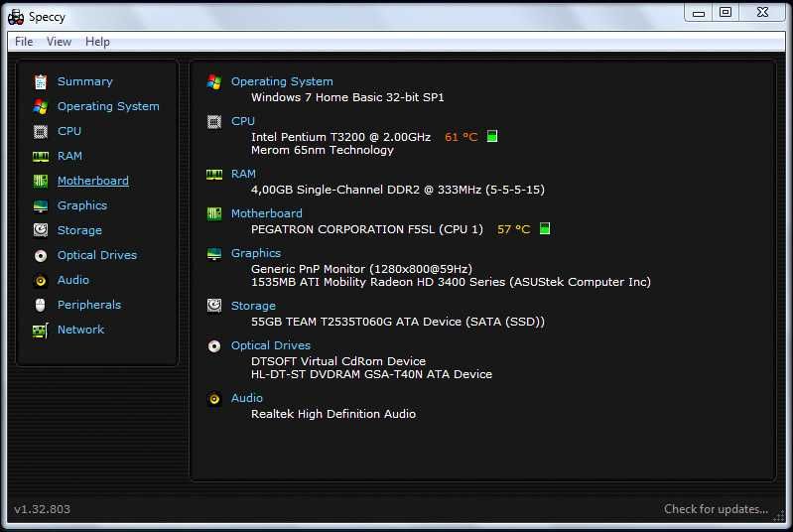This screenshot has width=793, height=532.
Task: Click the window resize grip at bottom corner
Action: [779, 516]
